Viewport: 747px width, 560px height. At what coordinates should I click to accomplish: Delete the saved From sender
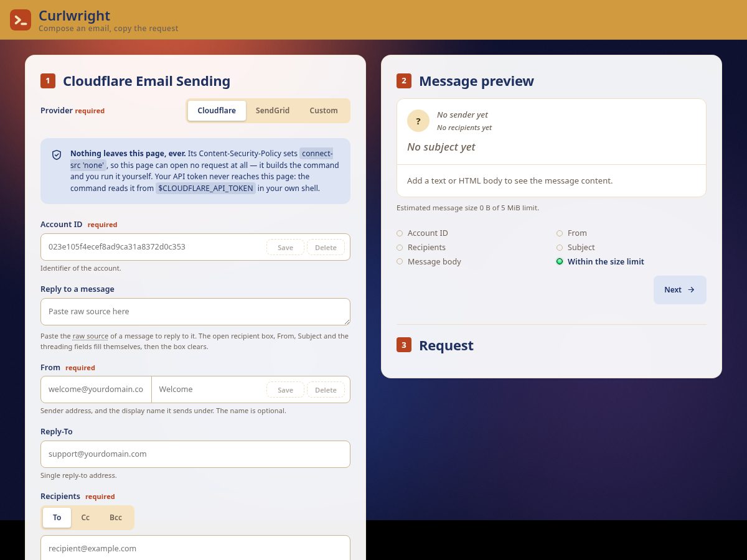click(x=326, y=390)
